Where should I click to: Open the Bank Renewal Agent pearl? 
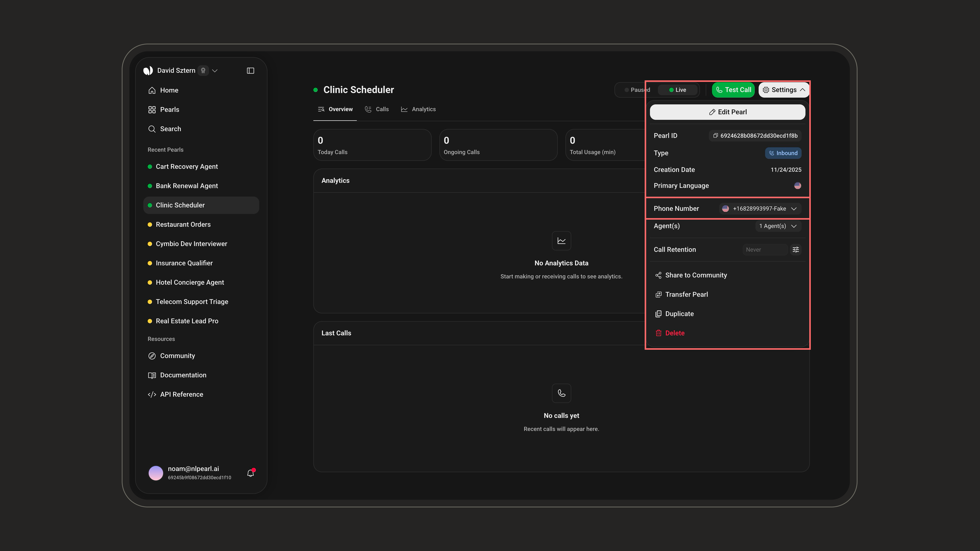pyautogui.click(x=201, y=186)
